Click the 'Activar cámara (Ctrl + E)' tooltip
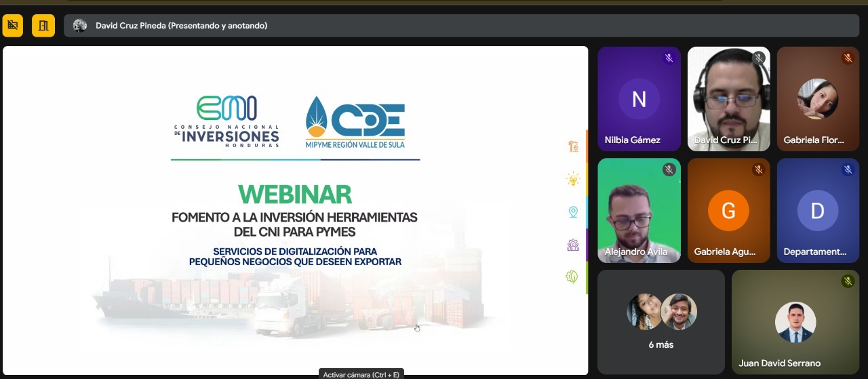Viewport: 868px width, 379px height. point(361,374)
